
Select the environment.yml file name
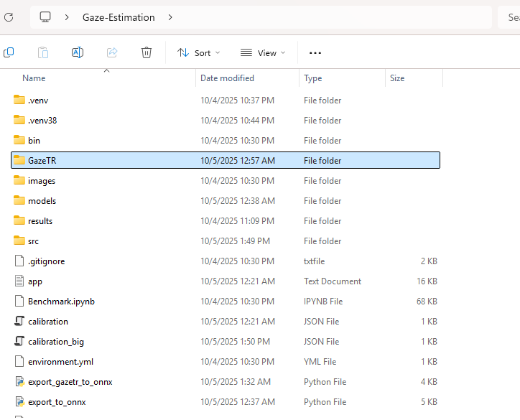(x=60, y=362)
